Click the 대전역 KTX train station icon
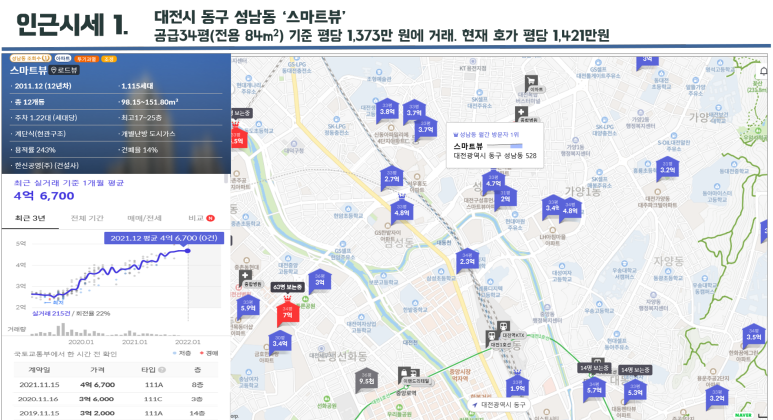Viewport: 773px width, 420px height. [x=503, y=328]
